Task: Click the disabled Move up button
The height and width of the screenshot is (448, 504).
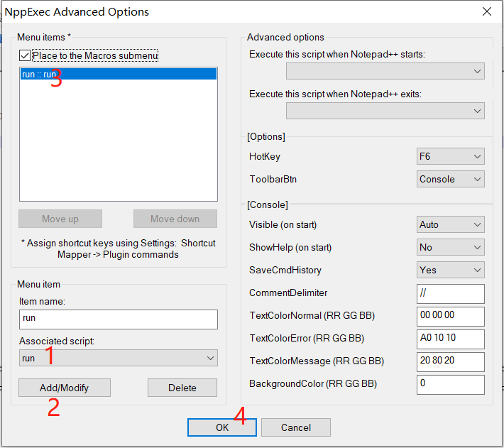Action: [60, 219]
